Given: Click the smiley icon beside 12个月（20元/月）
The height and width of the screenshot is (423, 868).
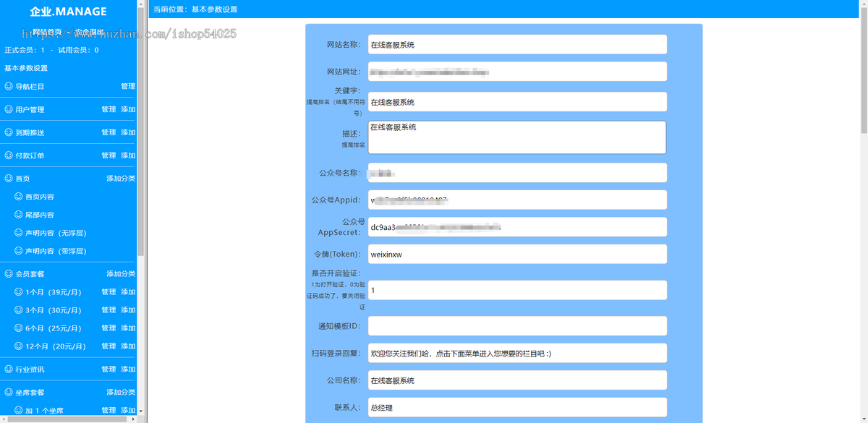Looking at the screenshot, I should coord(19,346).
